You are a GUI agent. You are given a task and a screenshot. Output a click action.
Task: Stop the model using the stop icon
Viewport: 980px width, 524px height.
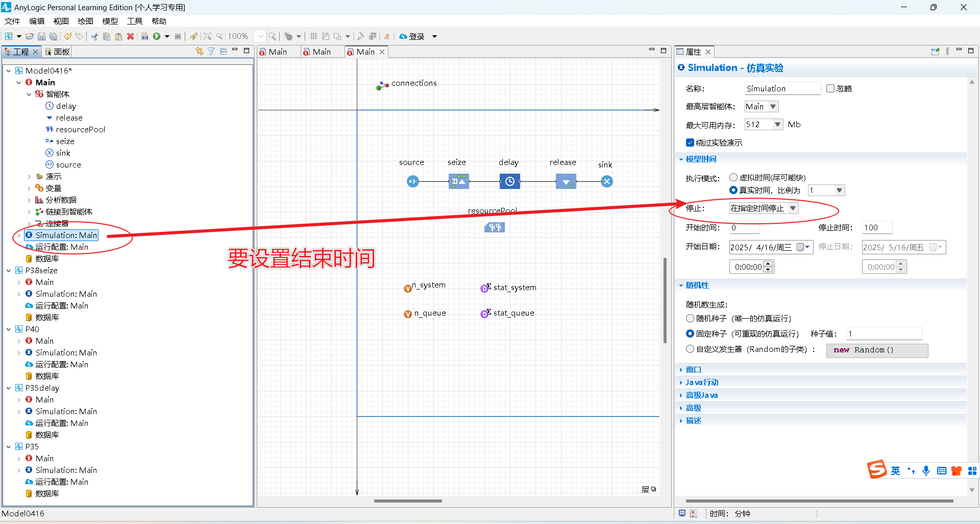(178, 36)
